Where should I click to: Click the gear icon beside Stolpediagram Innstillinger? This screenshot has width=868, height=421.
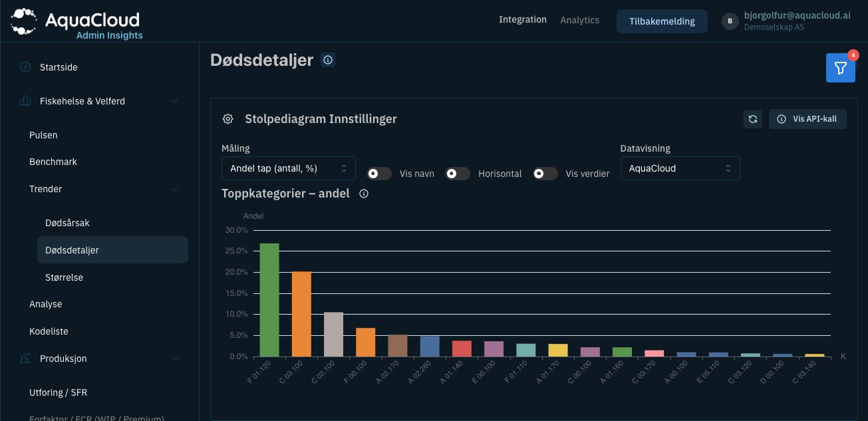(x=228, y=119)
